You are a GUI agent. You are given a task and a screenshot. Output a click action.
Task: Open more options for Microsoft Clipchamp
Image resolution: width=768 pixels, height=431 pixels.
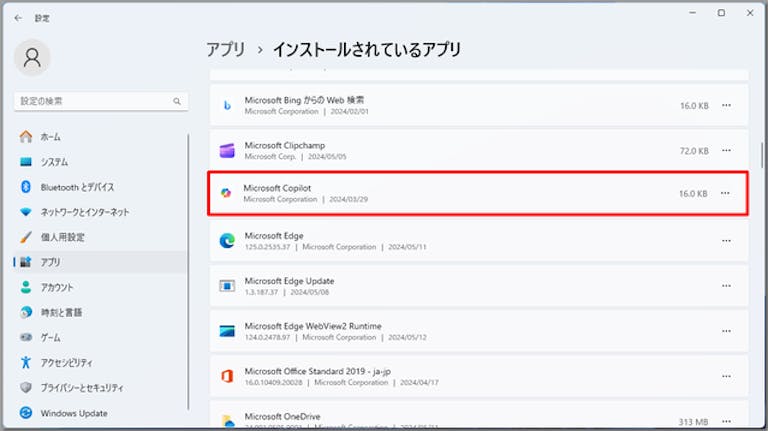point(726,150)
